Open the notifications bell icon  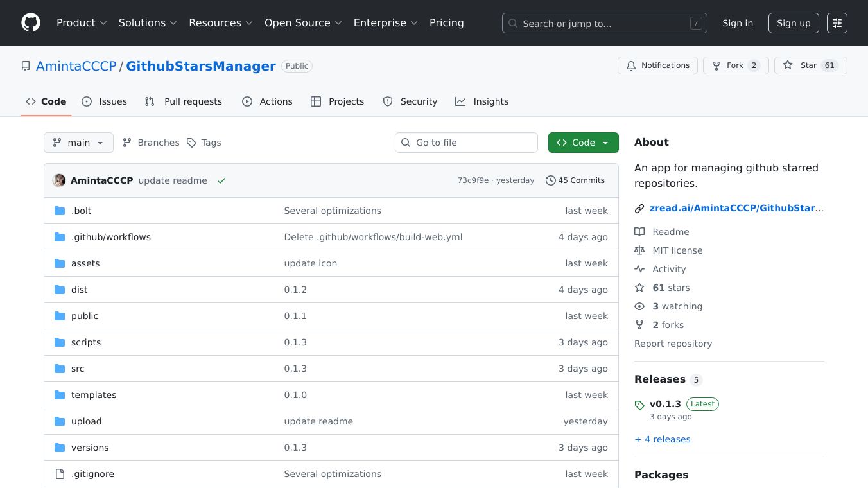click(631, 65)
